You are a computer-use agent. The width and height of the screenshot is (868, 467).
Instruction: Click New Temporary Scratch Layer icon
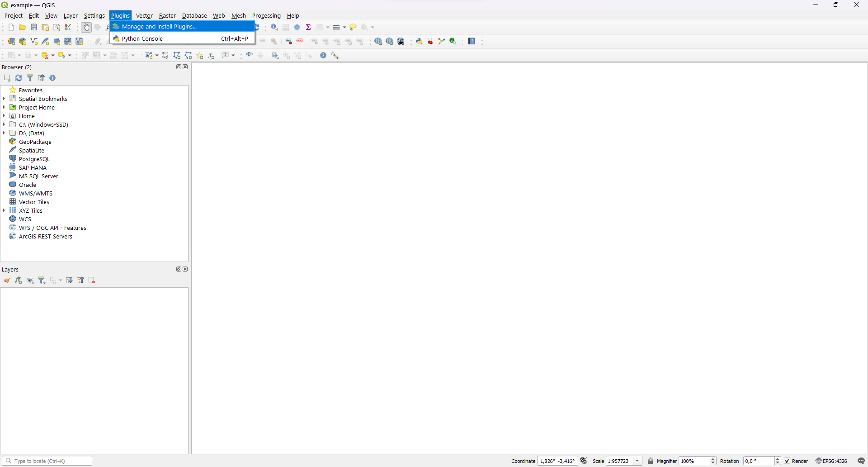(57, 41)
